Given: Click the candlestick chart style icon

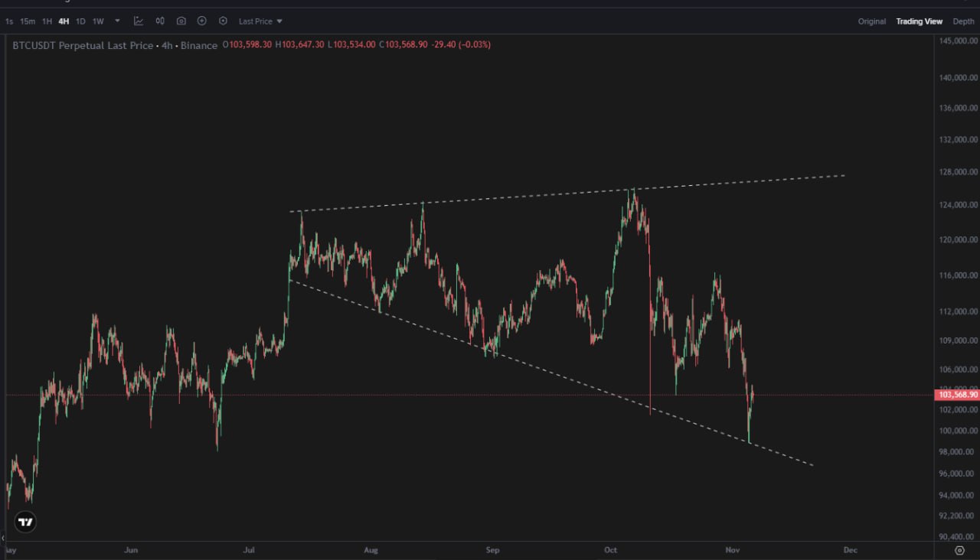Looking at the screenshot, I should pyautogui.click(x=160, y=21).
